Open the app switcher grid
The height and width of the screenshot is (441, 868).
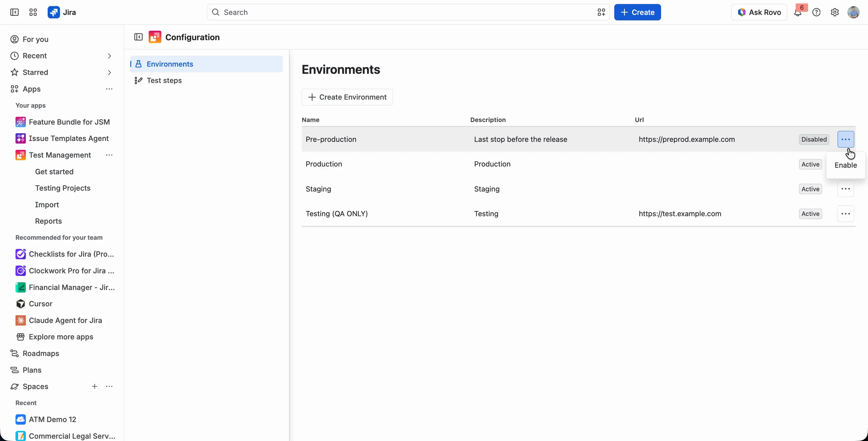pos(33,12)
